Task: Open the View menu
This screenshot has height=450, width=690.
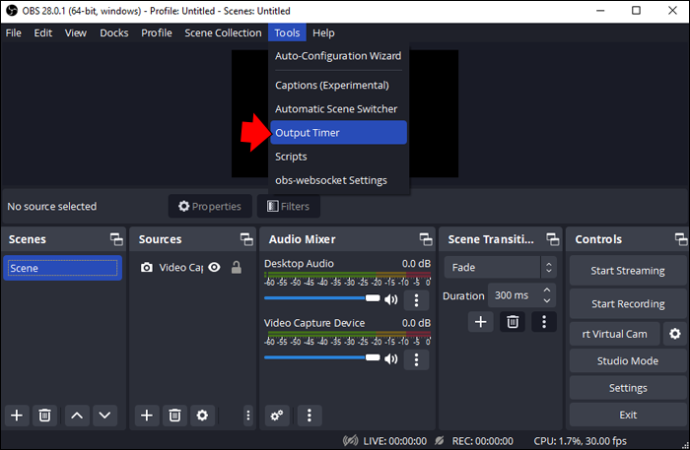Action: (76, 33)
